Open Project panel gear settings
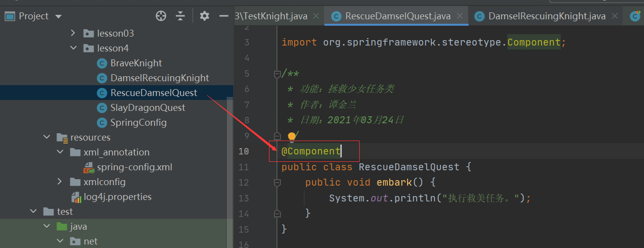644x248 pixels. coord(205,16)
